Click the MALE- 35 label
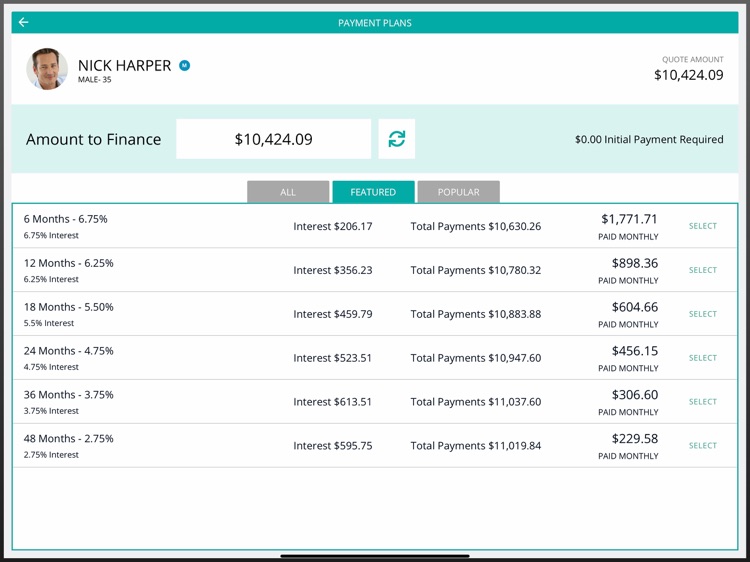This screenshot has width=750, height=562. [x=95, y=79]
